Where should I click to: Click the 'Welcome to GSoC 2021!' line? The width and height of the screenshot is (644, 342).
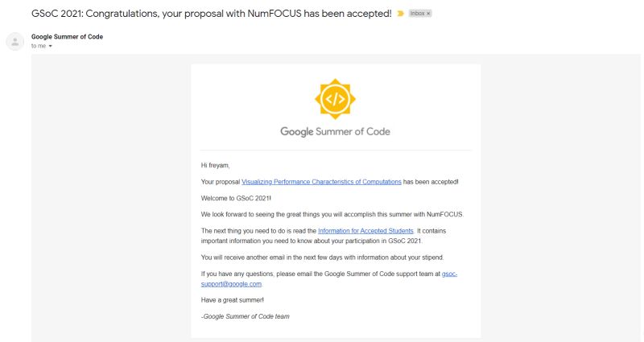[236, 198]
